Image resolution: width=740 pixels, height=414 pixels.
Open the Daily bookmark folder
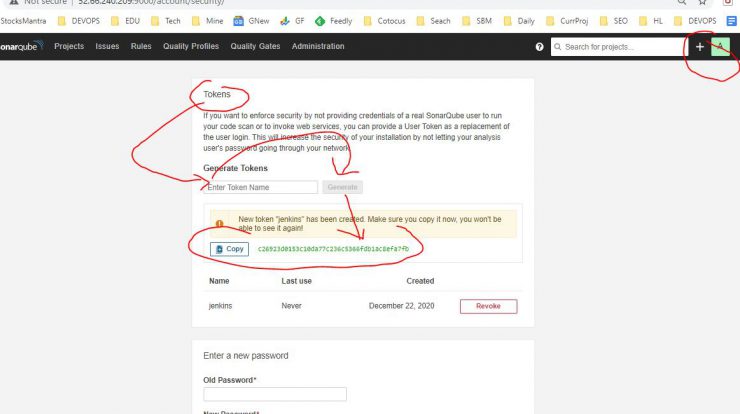click(519, 21)
